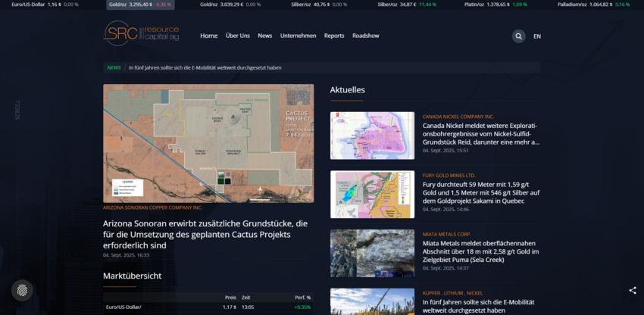Open the Unternehmen menu item

(299, 36)
